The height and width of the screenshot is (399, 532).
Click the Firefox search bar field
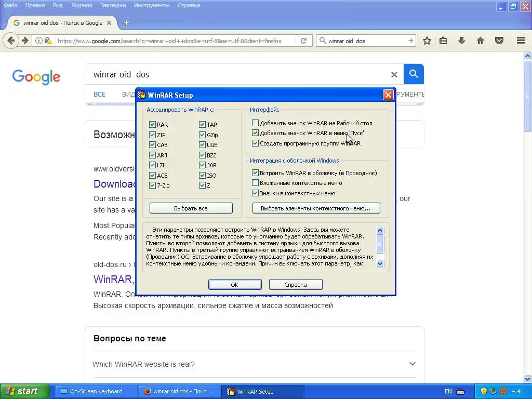pyautogui.click(x=366, y=41)
